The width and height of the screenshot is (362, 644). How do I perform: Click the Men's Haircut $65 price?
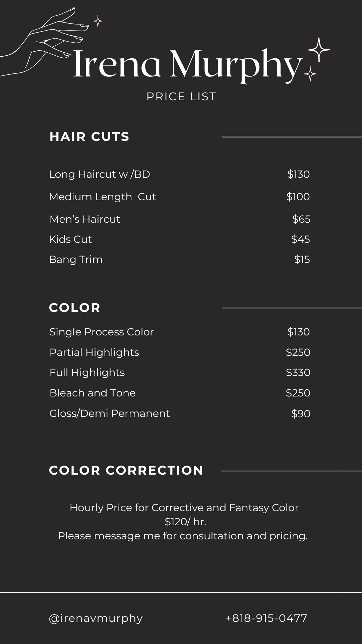click(x=301, y=219)
